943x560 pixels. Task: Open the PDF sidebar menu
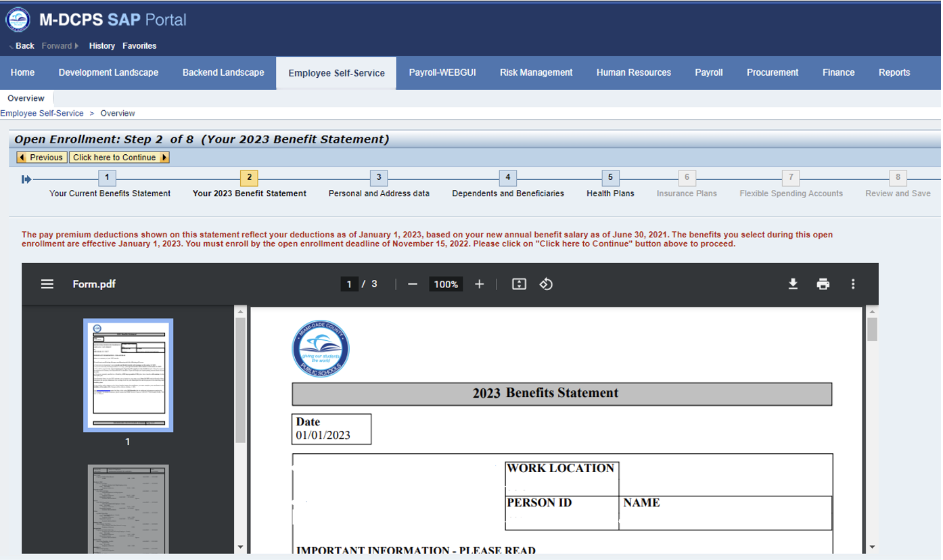click(47, 284)
